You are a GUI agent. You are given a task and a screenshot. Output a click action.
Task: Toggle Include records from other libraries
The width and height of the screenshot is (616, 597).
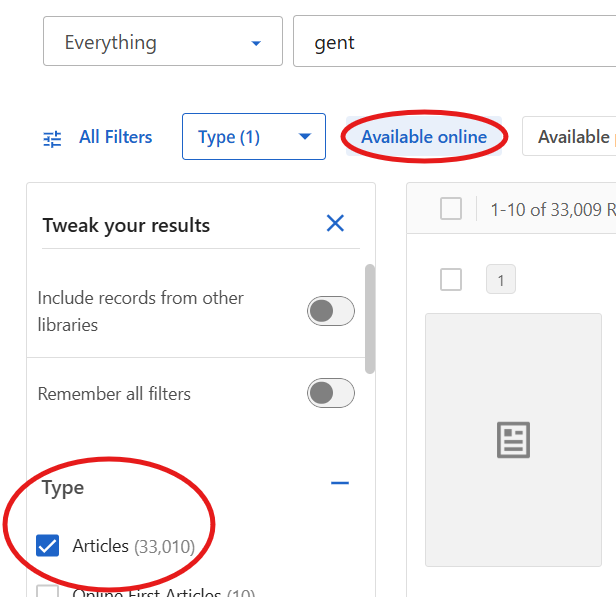point(330,311)
